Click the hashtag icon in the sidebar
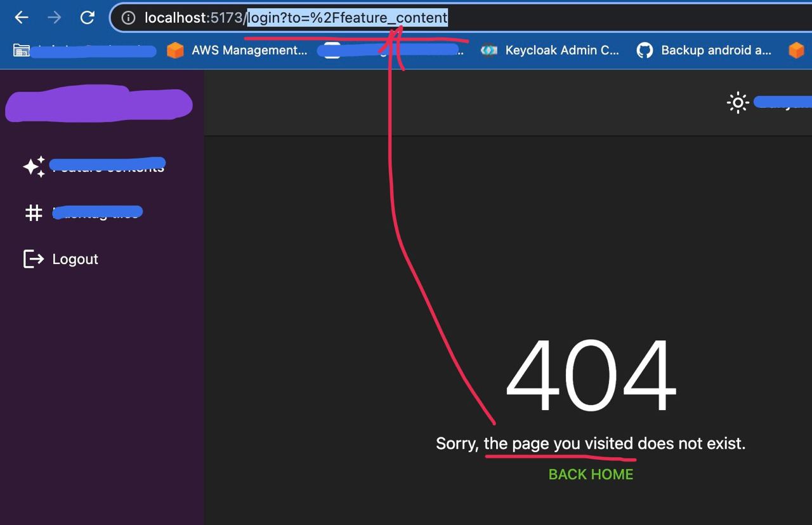This screenshot has height=525, width=812. (34, 213)
